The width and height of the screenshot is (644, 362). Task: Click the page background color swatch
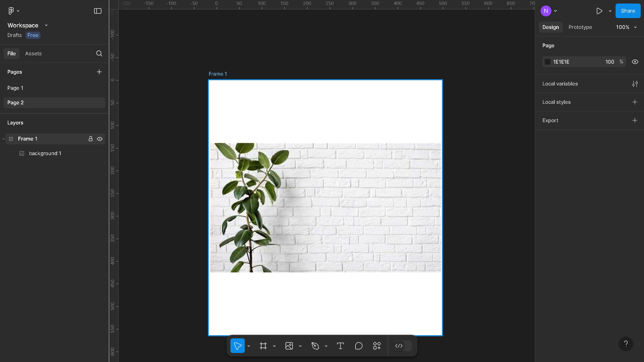pos(547,62)
